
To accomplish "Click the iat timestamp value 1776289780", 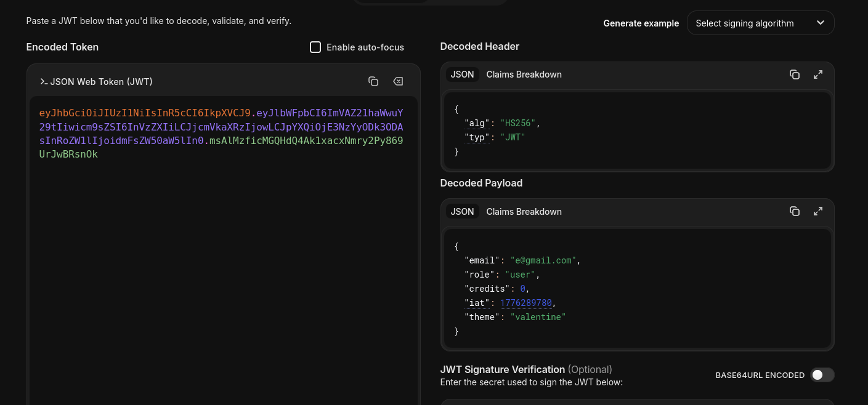I will click(526, 303).
